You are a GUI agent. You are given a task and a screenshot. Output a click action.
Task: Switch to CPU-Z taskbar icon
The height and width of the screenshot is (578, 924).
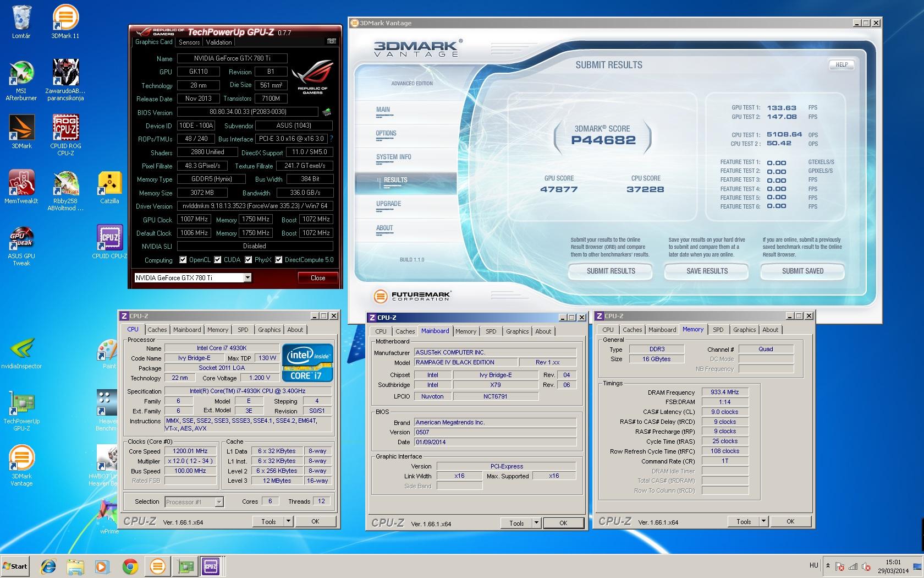[211, 566]
